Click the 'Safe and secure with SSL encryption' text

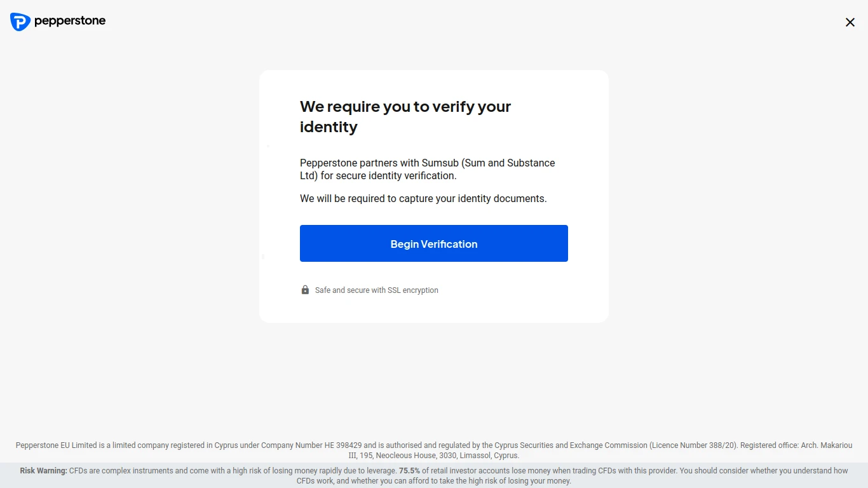377,290
